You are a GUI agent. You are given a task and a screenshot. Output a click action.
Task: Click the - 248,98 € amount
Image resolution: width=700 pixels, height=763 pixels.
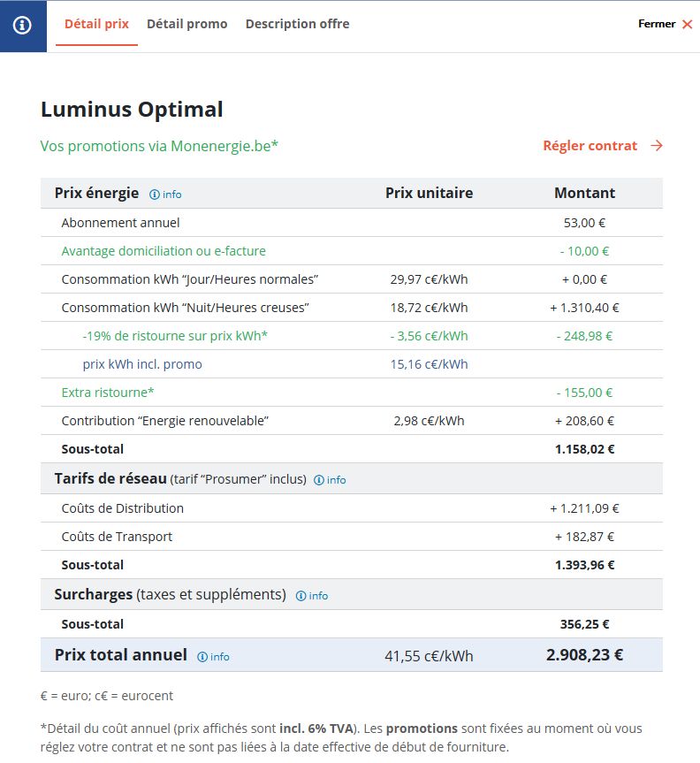coord(584,336)
